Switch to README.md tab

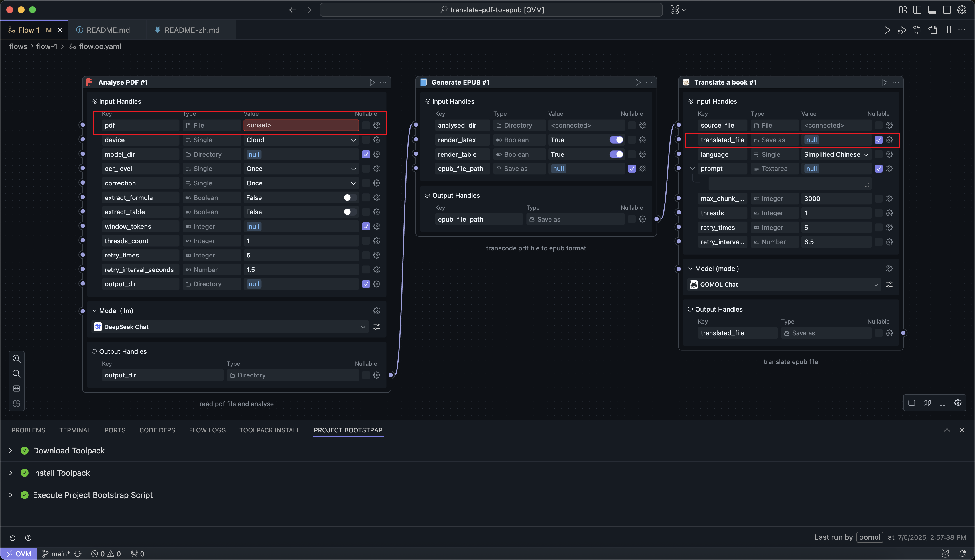107,30
